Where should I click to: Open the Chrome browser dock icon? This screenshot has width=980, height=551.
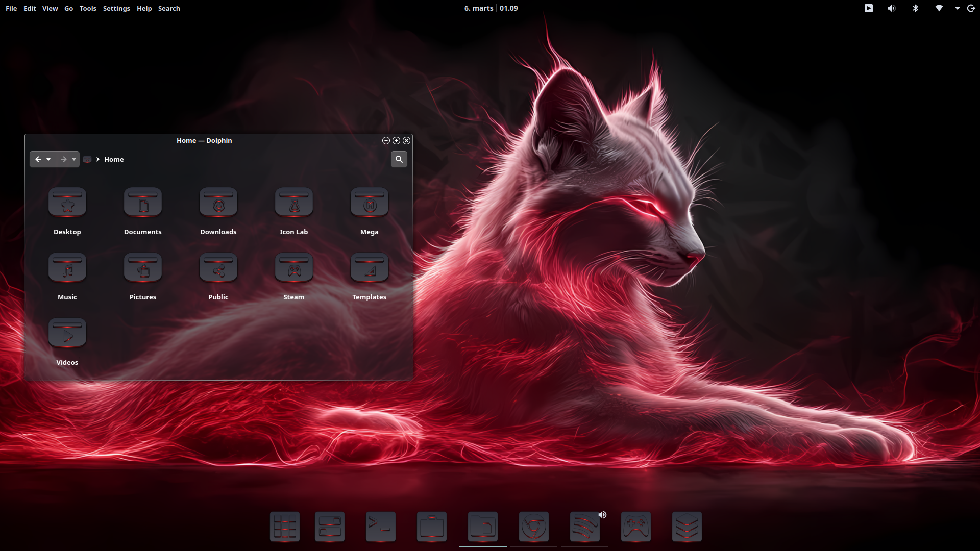click(533, 526)
